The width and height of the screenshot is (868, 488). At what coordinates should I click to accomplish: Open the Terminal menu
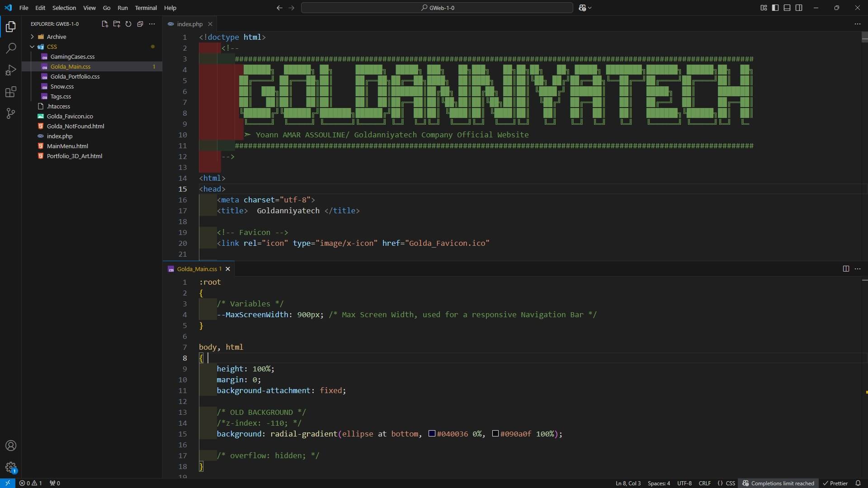(146, 8)
